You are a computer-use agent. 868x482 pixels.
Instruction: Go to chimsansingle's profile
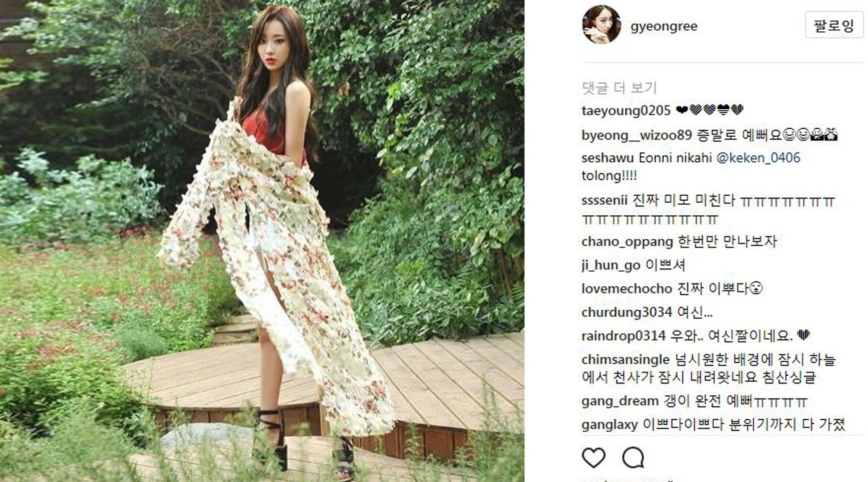[626, 360]
